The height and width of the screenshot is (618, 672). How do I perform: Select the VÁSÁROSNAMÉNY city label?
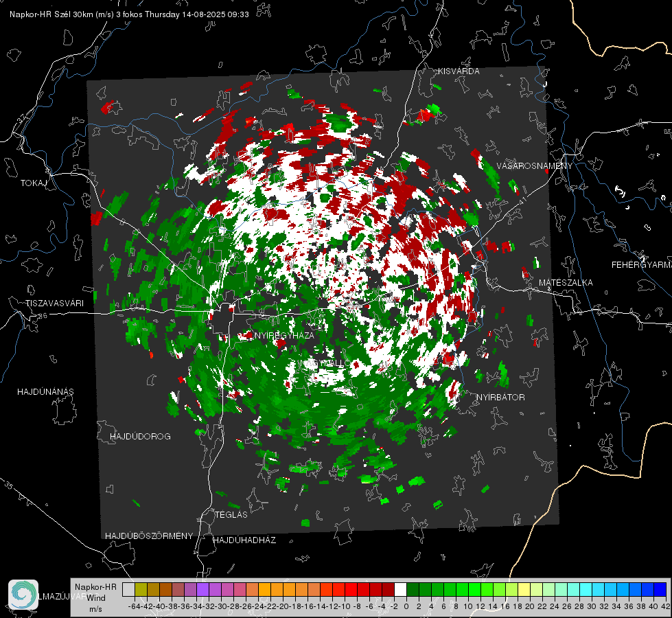[535, 166]
